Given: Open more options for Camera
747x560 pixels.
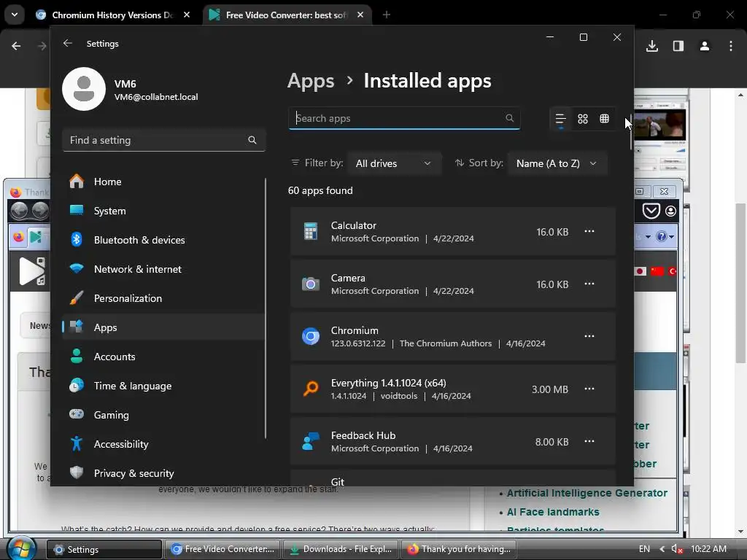Looking at the screenshot, I should coord(589,284).
